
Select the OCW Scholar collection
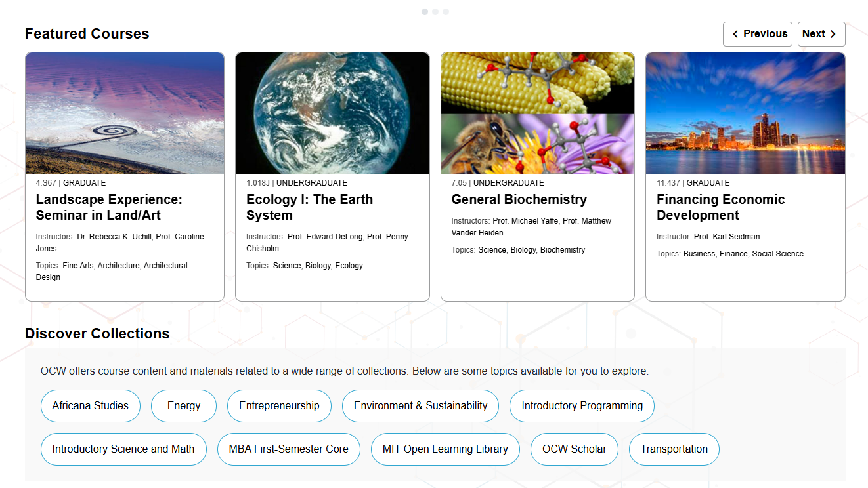click(574, 449)
